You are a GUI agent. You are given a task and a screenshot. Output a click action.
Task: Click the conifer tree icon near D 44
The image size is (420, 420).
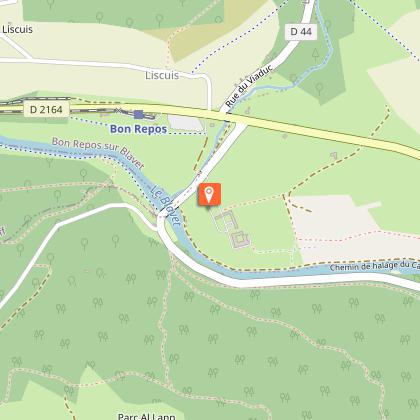point(315,55)
